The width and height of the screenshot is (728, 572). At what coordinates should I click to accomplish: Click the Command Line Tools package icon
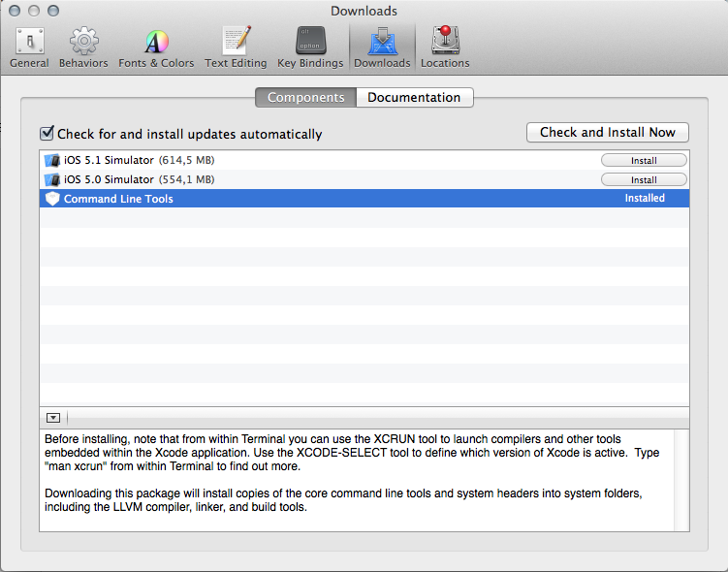52,199
